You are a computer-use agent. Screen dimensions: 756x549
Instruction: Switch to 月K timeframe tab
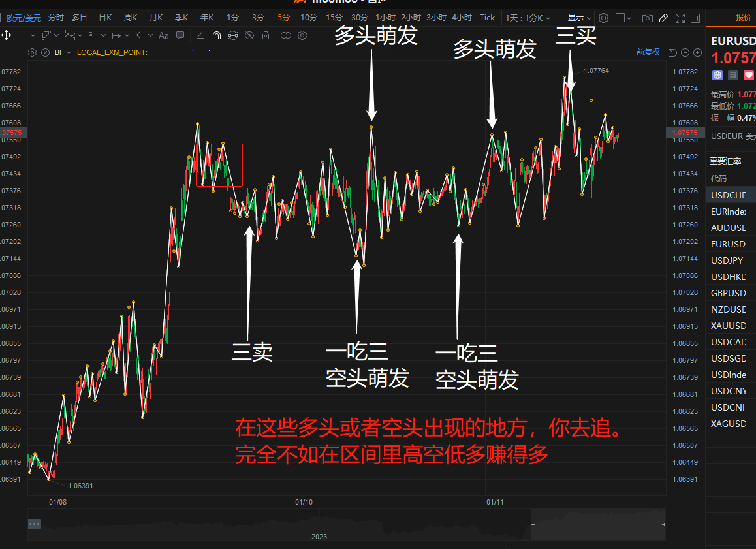156,18
